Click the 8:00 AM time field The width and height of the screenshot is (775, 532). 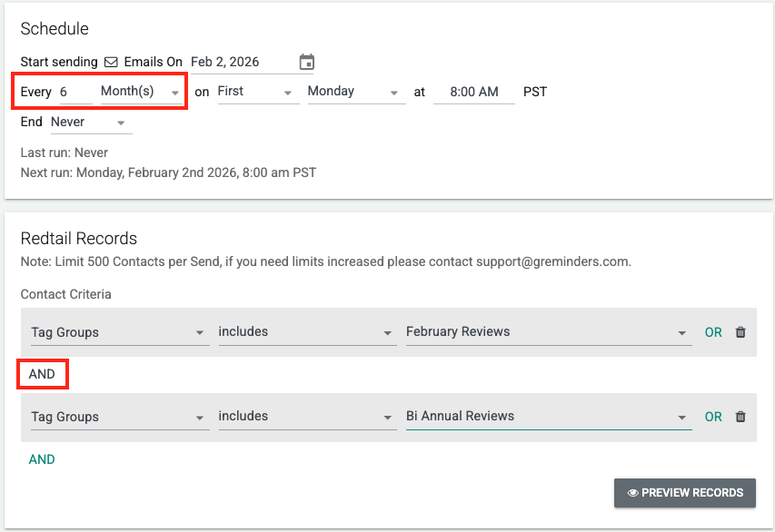pyautogui.click(x=473, y=92)
